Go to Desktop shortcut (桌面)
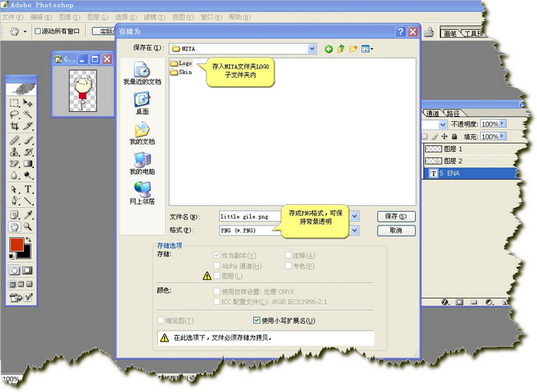The height and width of the screenshot is (392, 537). pyautogui.click(x=142, y=103)
